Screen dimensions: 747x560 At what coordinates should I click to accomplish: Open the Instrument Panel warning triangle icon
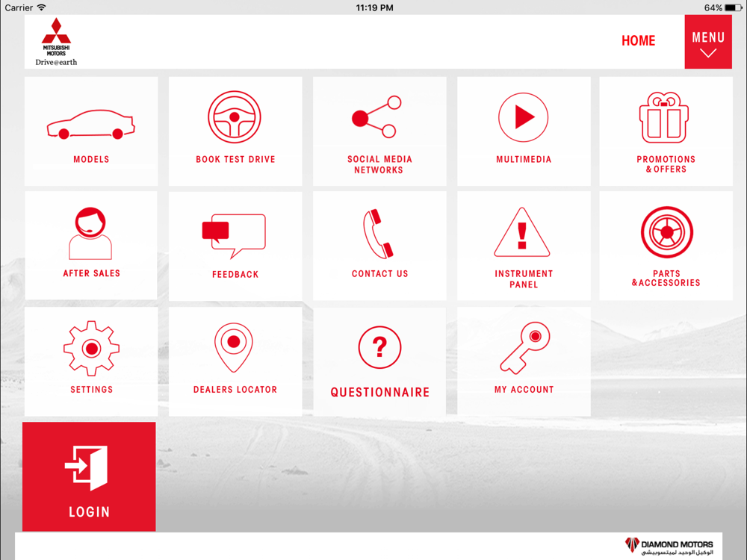pos(522,232)
